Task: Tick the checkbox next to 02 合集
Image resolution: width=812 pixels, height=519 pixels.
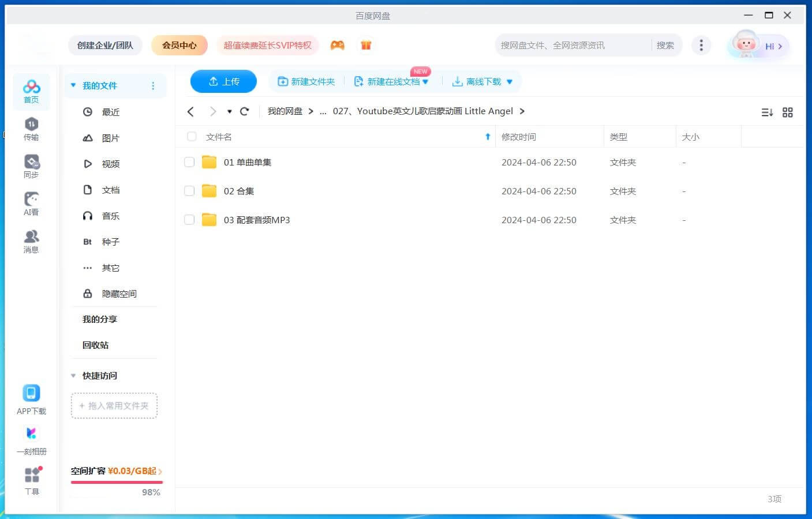Action: tap(189, 191)
